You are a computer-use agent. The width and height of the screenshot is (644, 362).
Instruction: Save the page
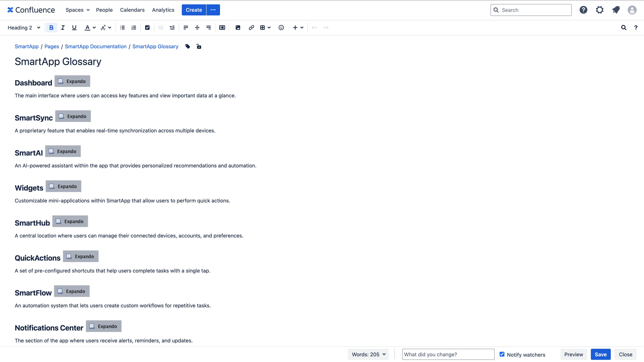(601, 354)
